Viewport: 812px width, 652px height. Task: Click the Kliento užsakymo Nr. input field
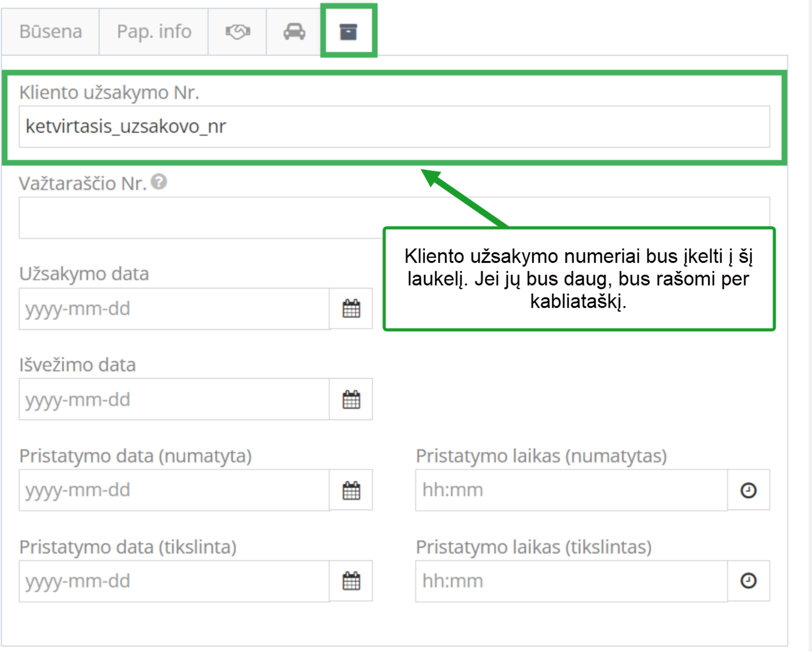[x=394, y=126]
